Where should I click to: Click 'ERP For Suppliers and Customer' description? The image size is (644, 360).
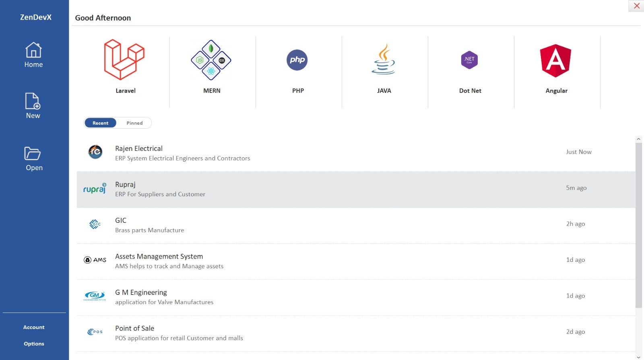pyautogui.click(x=160, y=194)
